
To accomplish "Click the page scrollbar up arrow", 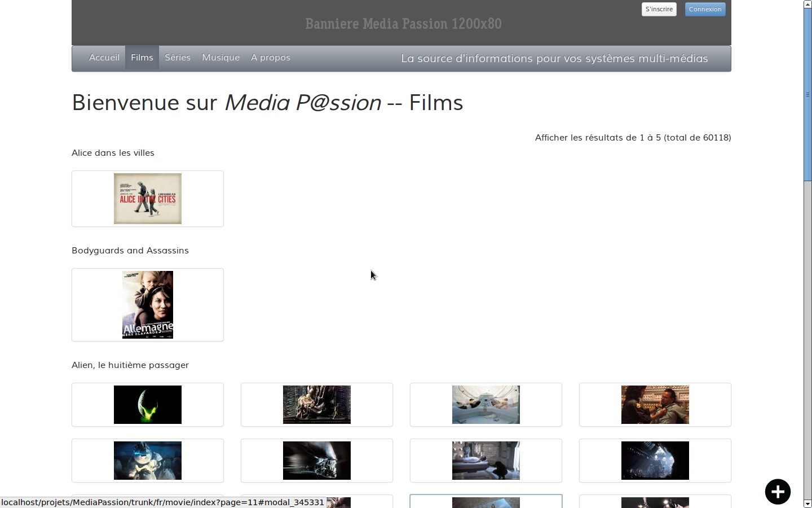I will coord(807,4).
